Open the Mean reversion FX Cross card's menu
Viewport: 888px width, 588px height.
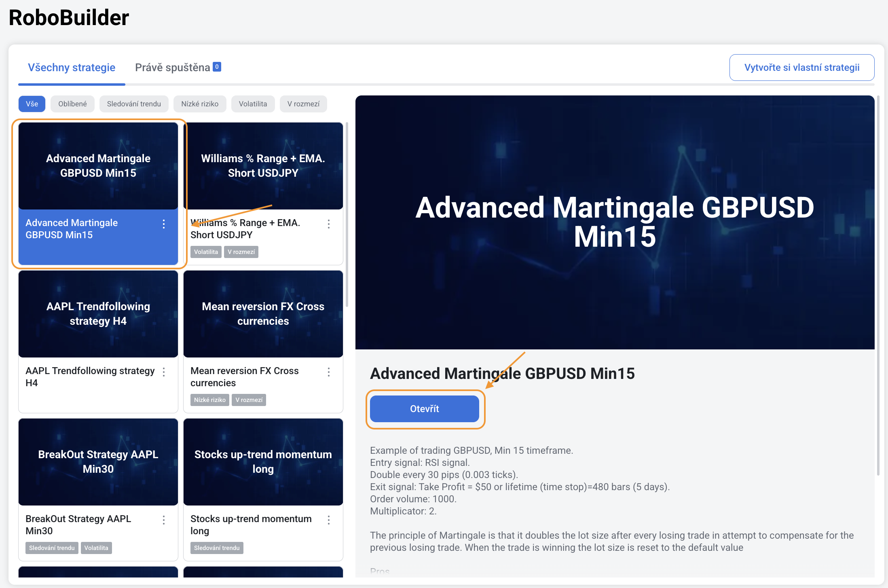click(x=329, y=372)
